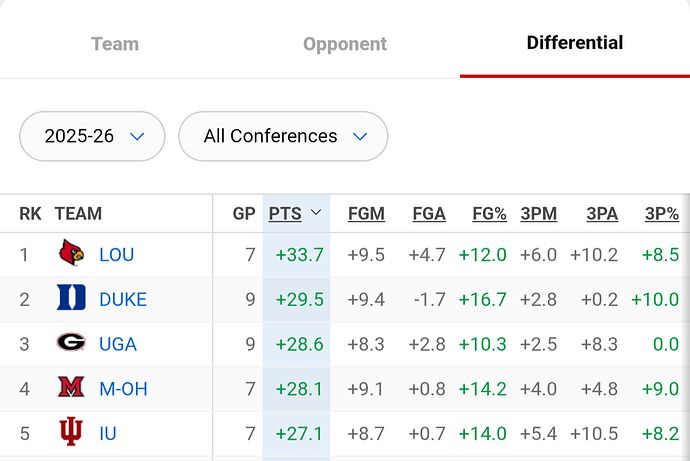Open the IU team link
690x461 pixels.
pyautogui.click(x=108, y=434)
